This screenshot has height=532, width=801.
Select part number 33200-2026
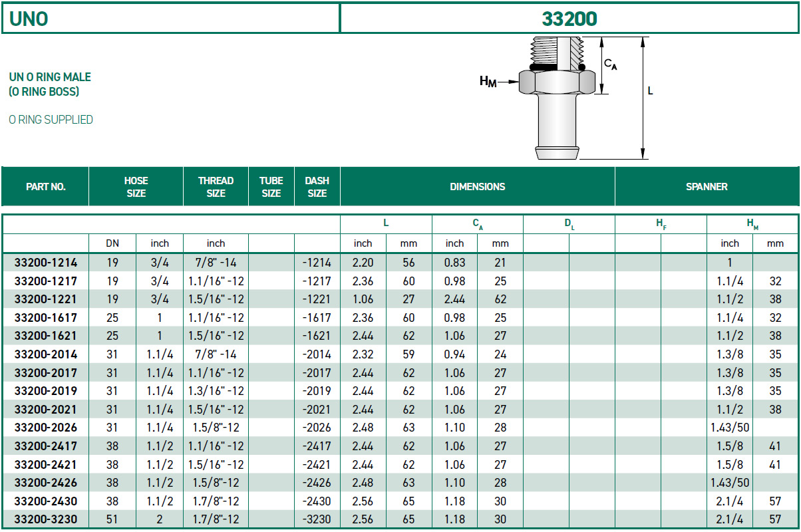[45, 428]
